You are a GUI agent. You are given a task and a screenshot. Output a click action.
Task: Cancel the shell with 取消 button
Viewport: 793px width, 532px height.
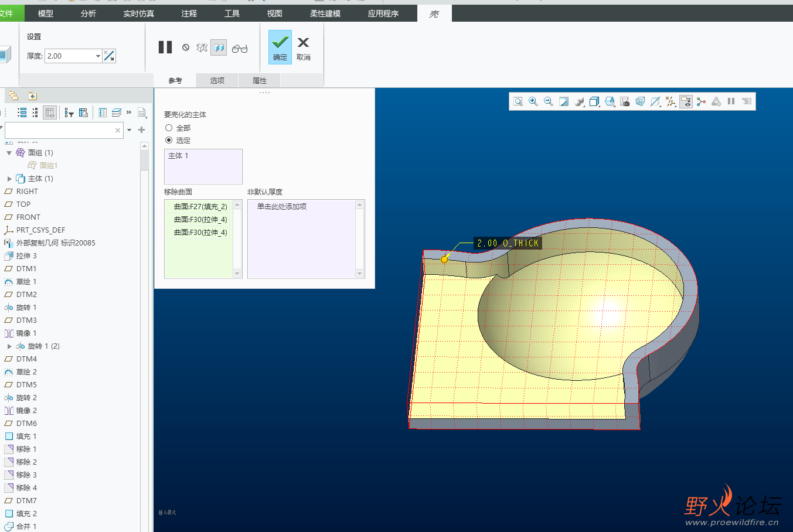tap(304, 48)
